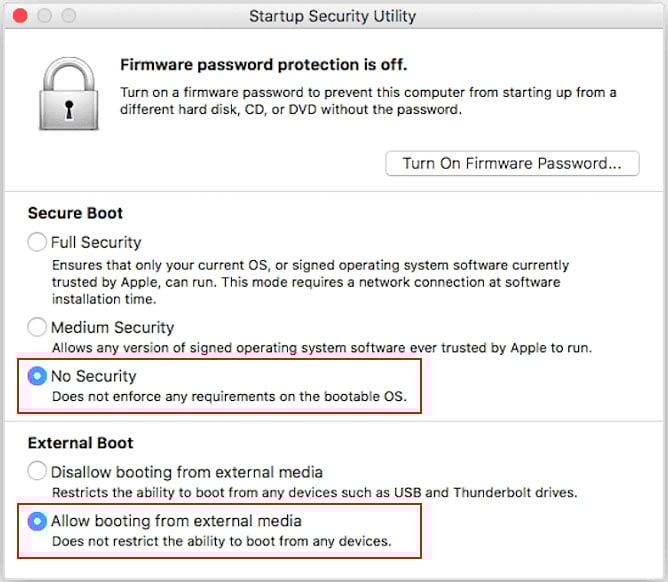Click 'Does not restrict' external boot description
This screenshot has height=582, width=668.
click(x=221, y=542)
